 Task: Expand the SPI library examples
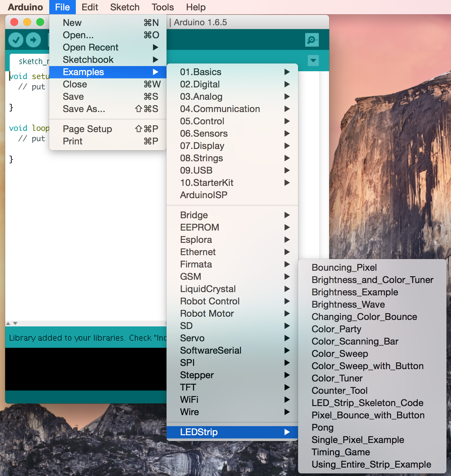point(232,363)
